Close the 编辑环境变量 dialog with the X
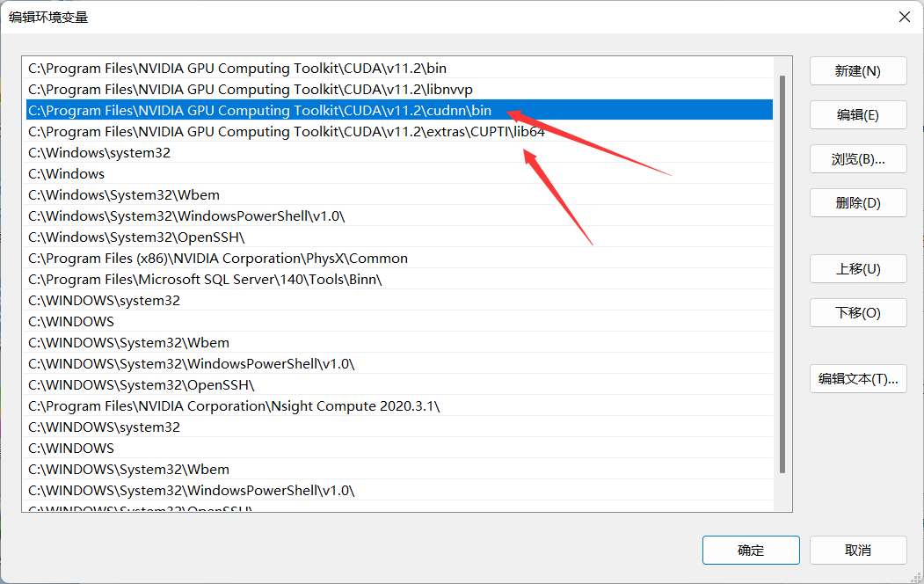924x584 pixels. [905, 17]
